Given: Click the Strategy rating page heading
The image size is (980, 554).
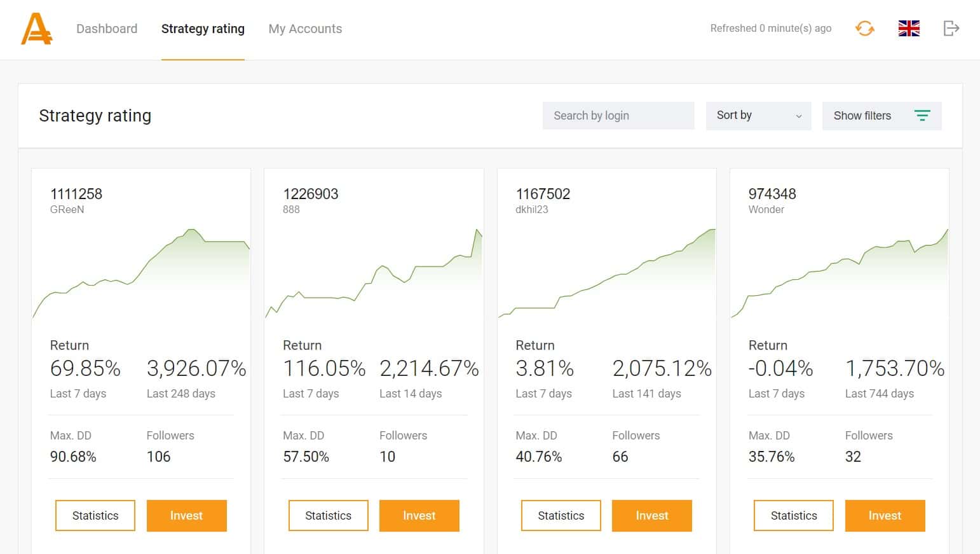Looking at the screenshot, I should pos(95,116).
